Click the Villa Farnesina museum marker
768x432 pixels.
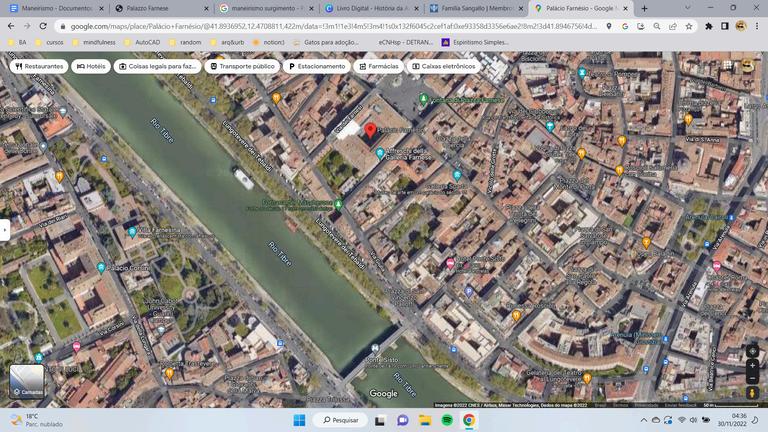coord(132,232)
